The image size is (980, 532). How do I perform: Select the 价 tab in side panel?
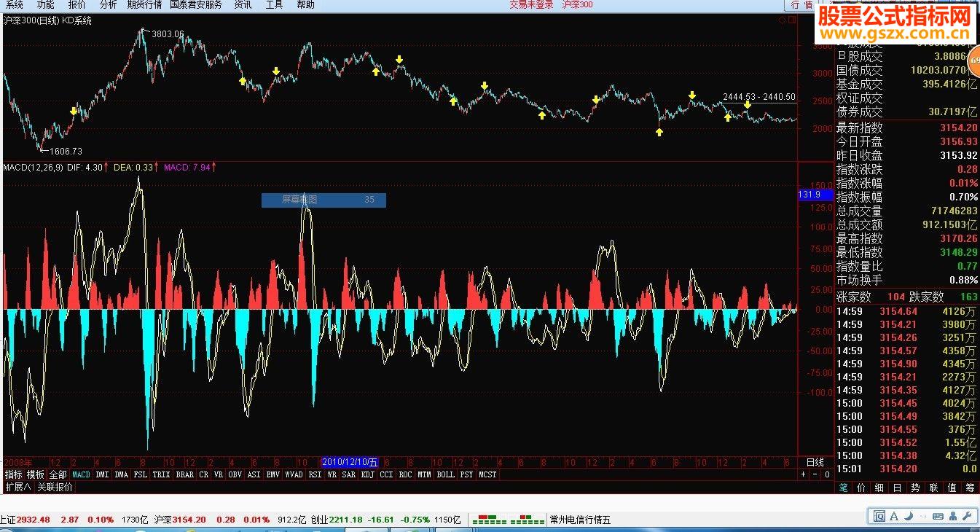[861, 488]
